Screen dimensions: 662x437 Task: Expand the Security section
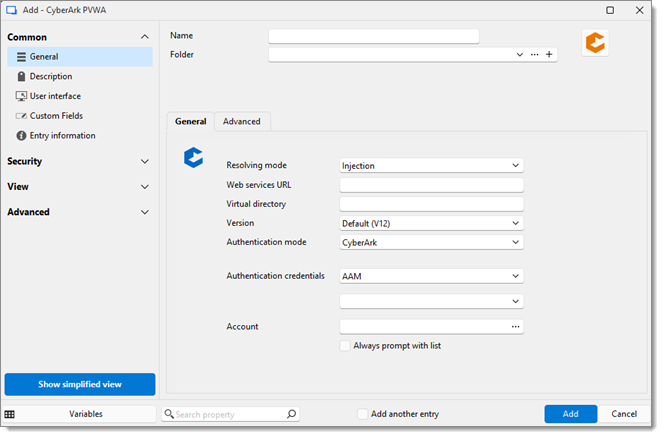click(x=79, y=162)
